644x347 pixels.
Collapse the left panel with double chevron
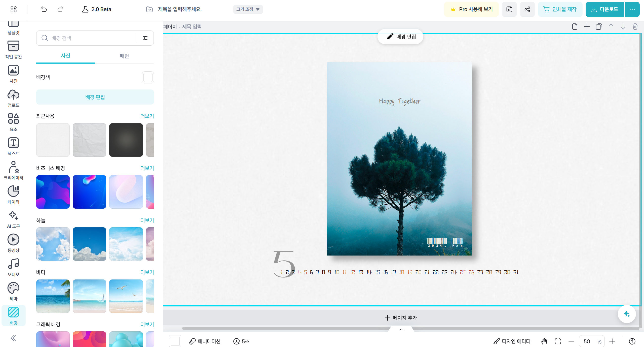point(13,338)
